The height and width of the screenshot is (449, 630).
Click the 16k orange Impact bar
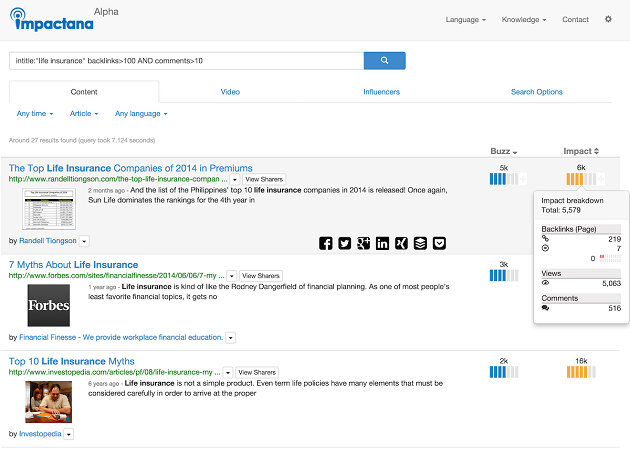point(581,372)
